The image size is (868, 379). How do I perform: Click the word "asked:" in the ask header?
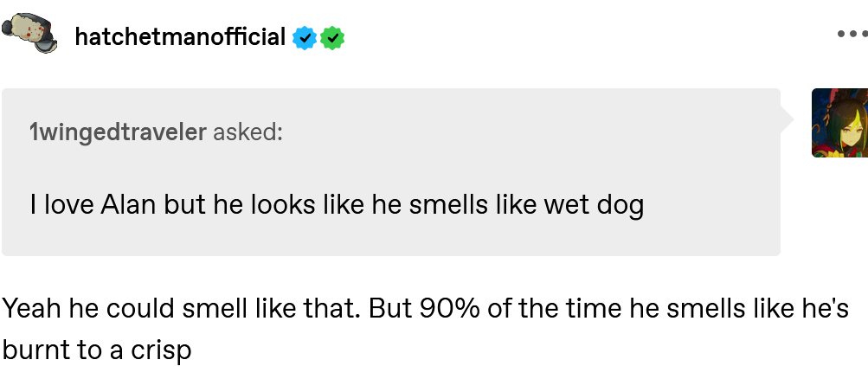click(248, 132)
